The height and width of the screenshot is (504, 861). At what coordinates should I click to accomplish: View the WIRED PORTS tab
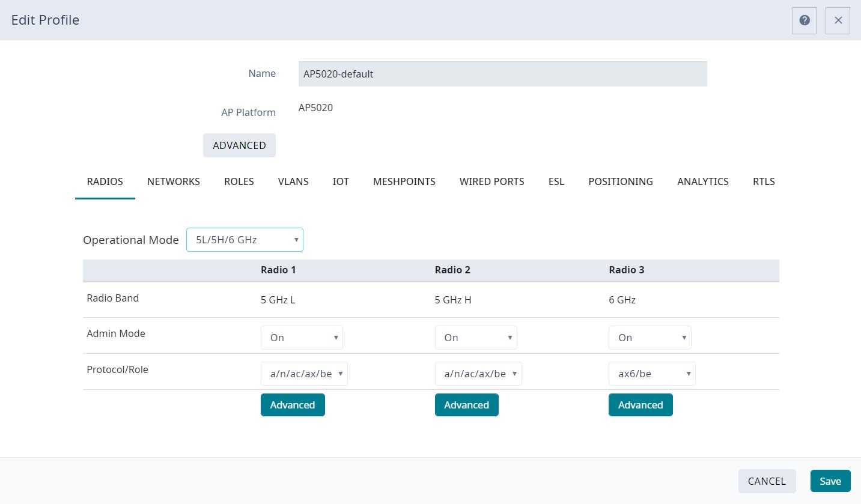491,181
